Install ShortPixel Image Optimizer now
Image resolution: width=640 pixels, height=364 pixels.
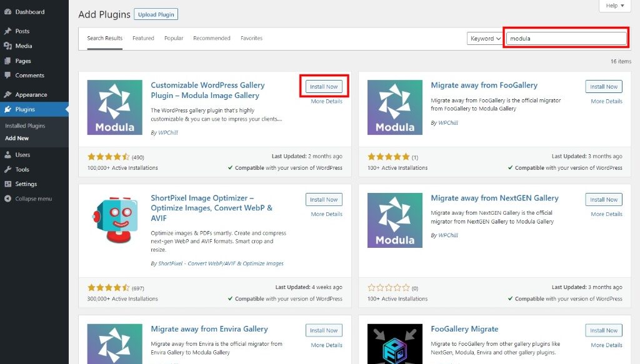pos(324,199)
